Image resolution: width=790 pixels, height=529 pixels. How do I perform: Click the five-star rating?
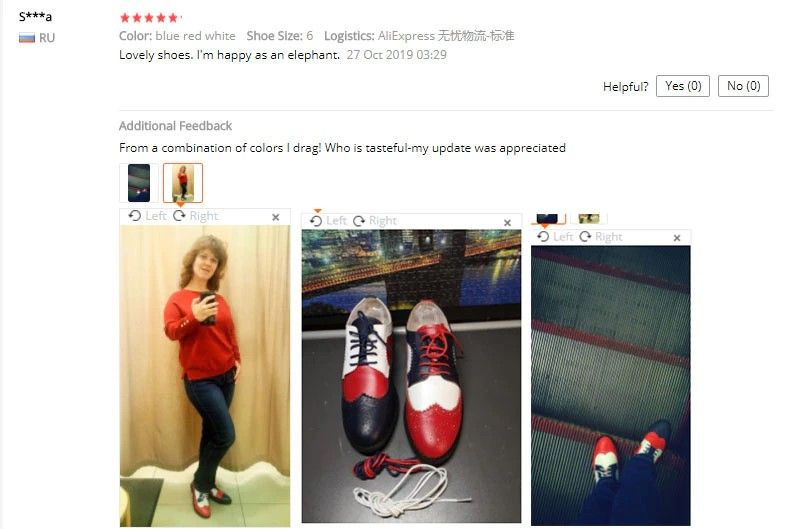[x=151, y=18]
